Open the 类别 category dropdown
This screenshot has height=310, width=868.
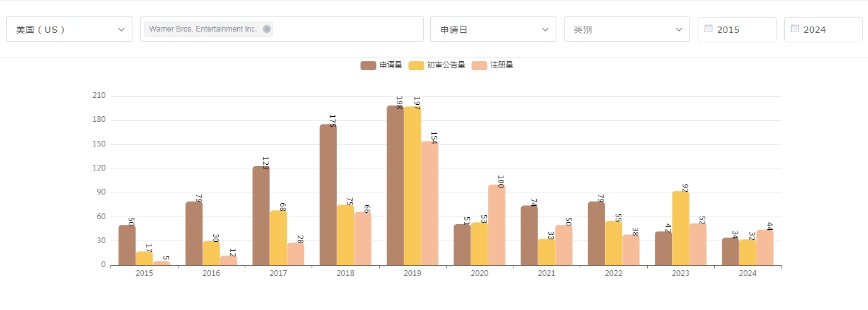click(x=627, y=29)
